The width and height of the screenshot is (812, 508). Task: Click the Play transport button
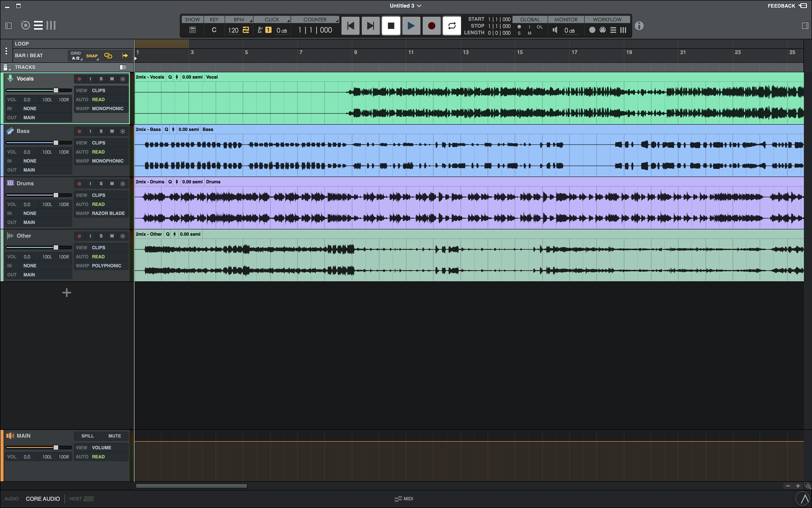tap(411, 26)
